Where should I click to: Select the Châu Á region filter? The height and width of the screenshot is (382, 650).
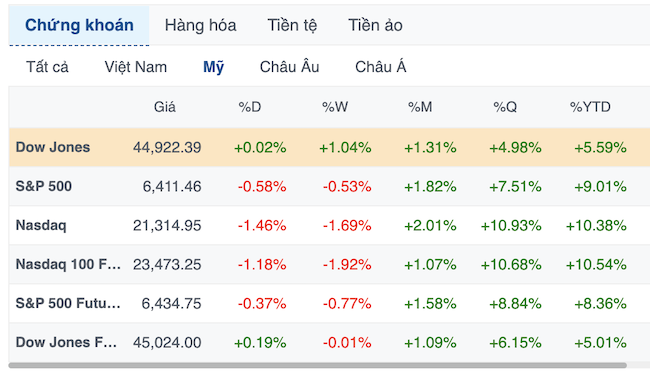click(381, 67)
